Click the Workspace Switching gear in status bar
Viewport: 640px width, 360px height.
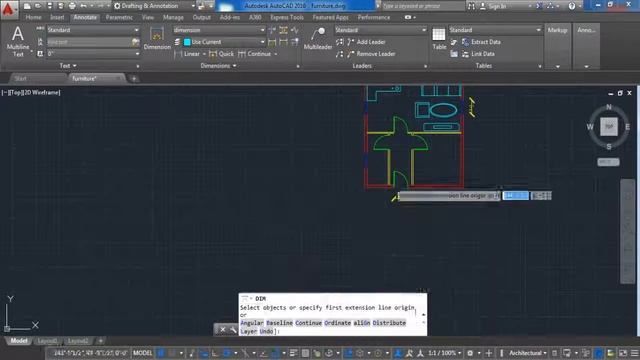[x=470, y=353]
